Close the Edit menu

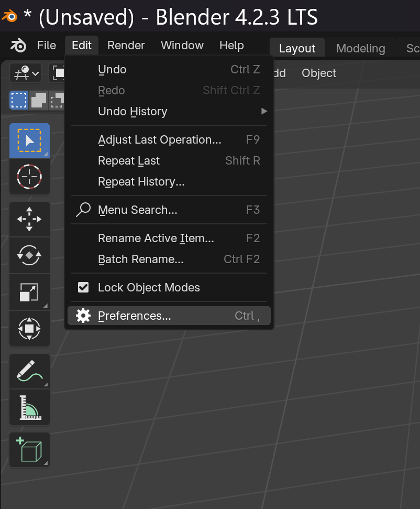tap(82, 46)
